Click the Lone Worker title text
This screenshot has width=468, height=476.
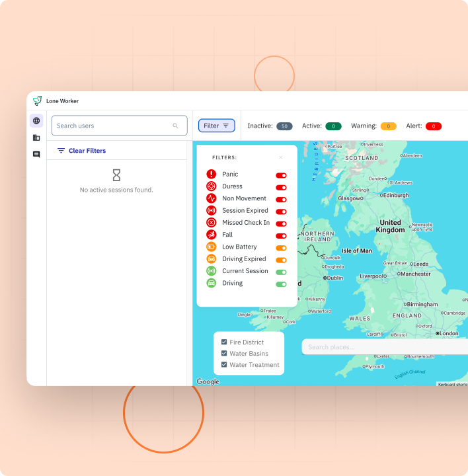coord(63,101)
